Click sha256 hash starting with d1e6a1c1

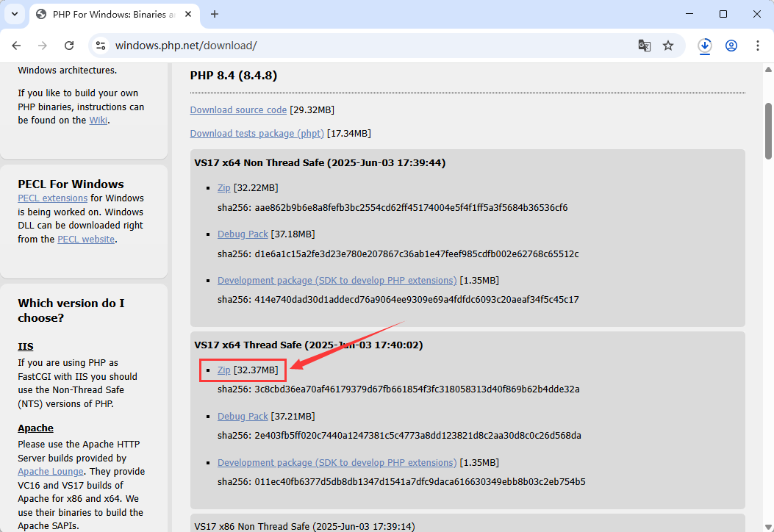point(417,254)
